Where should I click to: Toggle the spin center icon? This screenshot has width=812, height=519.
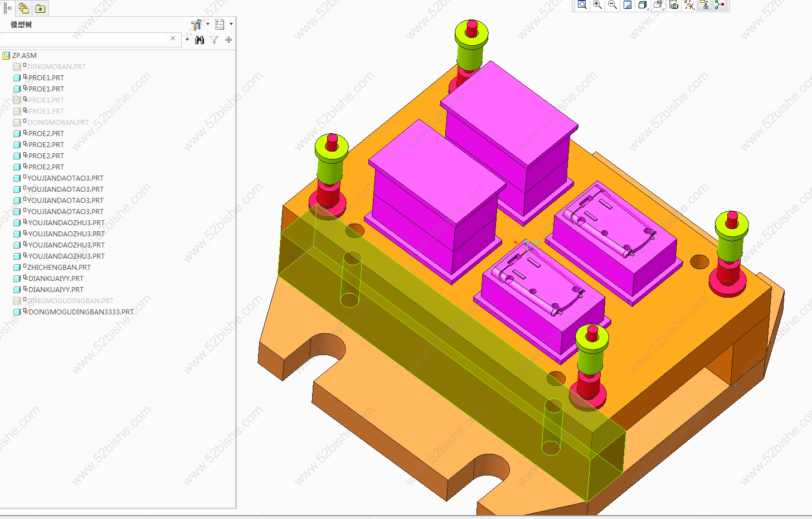pyautogui.click(x=720, y=5)
